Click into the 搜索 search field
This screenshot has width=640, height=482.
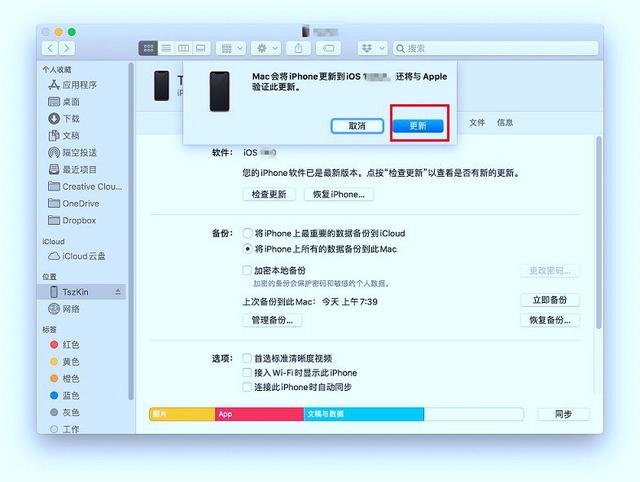[x=496, y=49]
